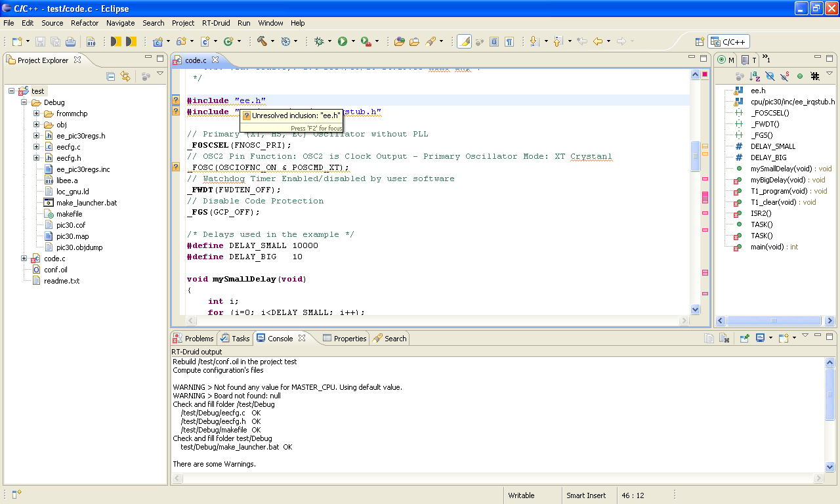
Task: Toggle Hide Non-Public Members green dot
Action: coord(800,77)
